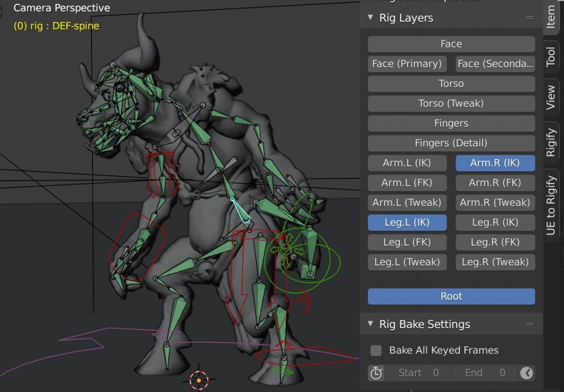564x392 pixels.
Task: Toggle the Arm.L (IK) layer
Action: click(x=407, y=163)
